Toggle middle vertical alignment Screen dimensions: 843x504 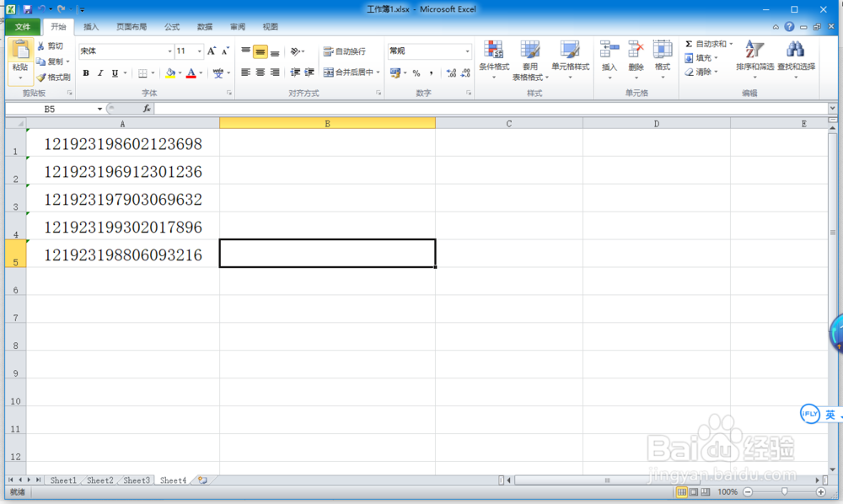[x=260, y=51]
